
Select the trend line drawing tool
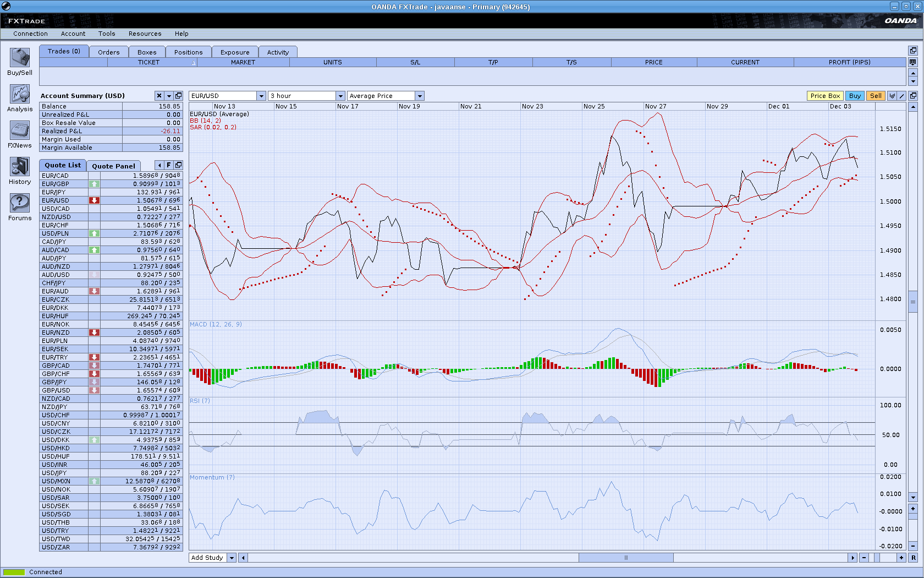click(x=902, y=96)
